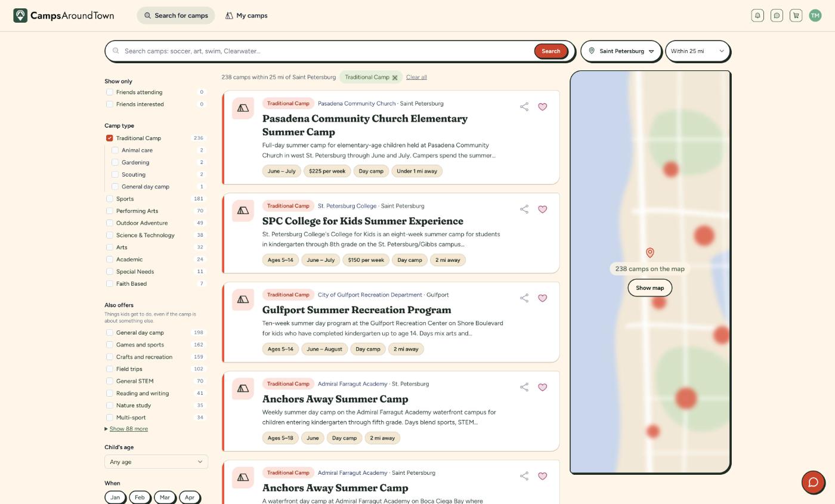
Task: Tick the Performing Arts checkbox
Action: (109, 211)
